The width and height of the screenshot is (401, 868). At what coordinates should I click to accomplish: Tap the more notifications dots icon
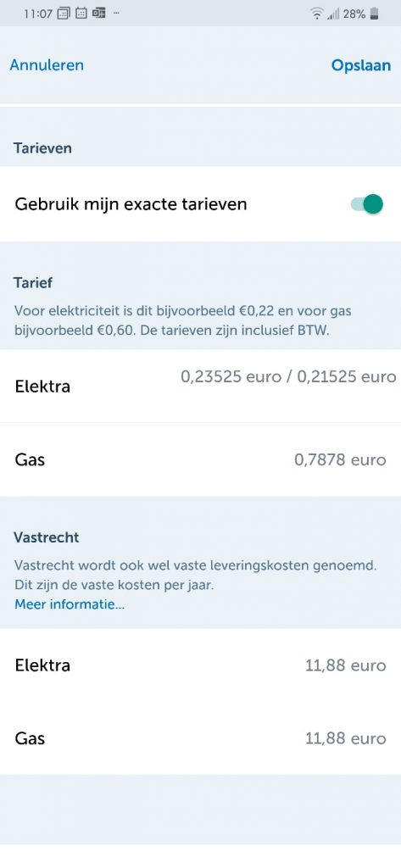(x=116, y=12)
